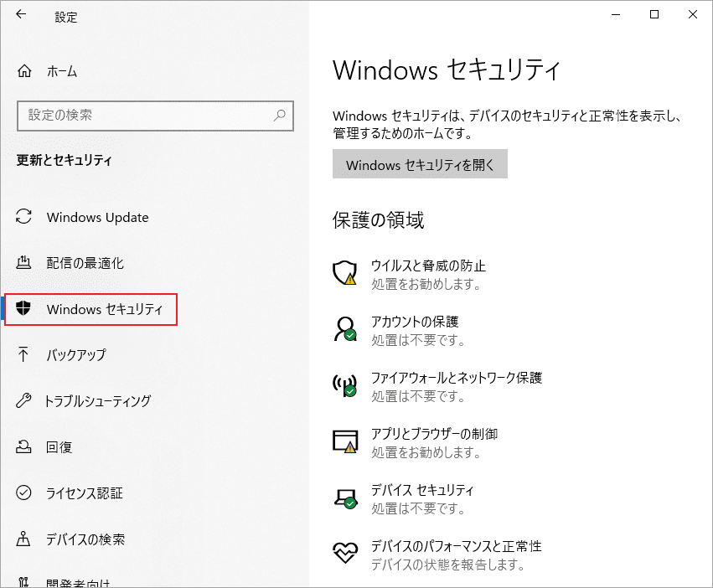The height and width of the screenshot is (588, 713).
Task: Click the 設定の検索 search field
Action: point(155,116)
